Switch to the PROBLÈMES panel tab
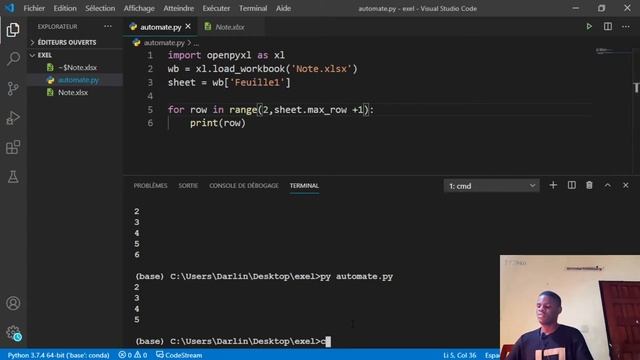Viewport: 640px width, 360px height. [150, 186]
